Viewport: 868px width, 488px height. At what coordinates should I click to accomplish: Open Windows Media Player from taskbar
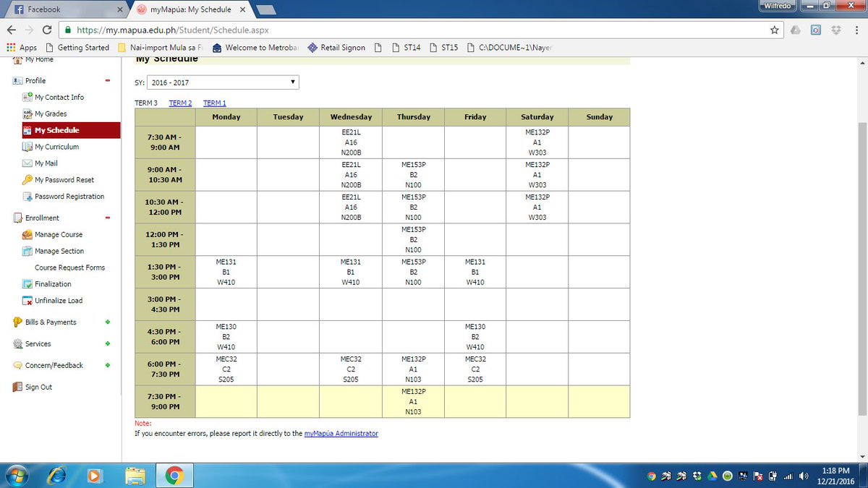coord(94,475)
